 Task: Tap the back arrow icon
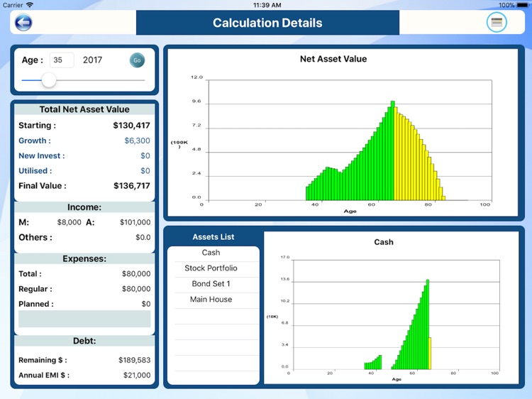pos(23,23)
